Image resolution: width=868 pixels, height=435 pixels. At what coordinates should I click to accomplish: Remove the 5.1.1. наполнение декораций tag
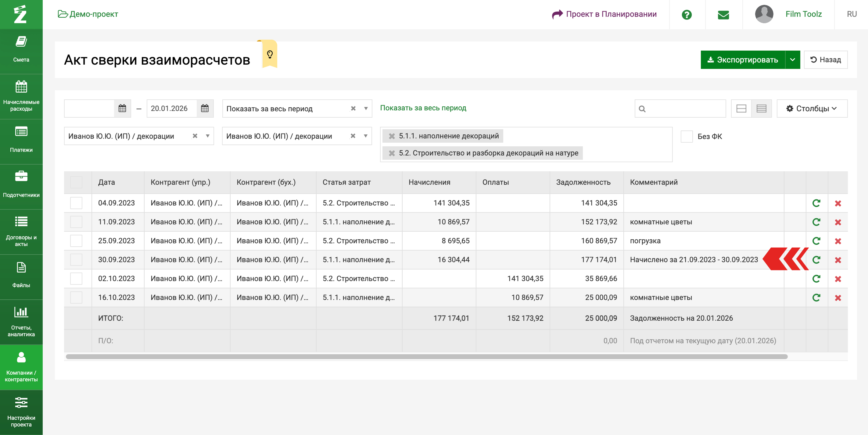392,136
